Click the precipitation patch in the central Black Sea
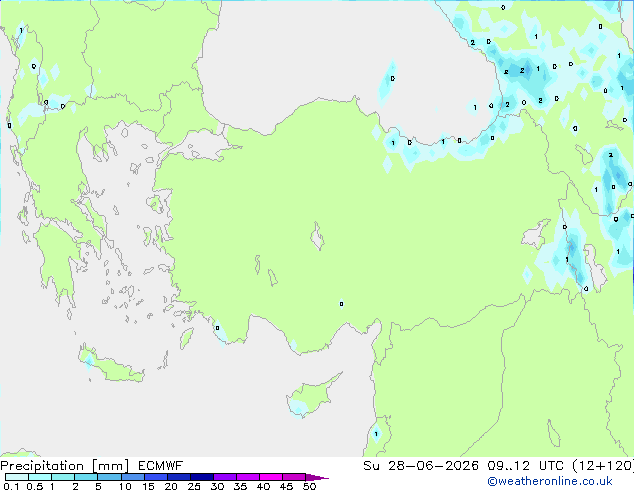 [x=387, y=82]
